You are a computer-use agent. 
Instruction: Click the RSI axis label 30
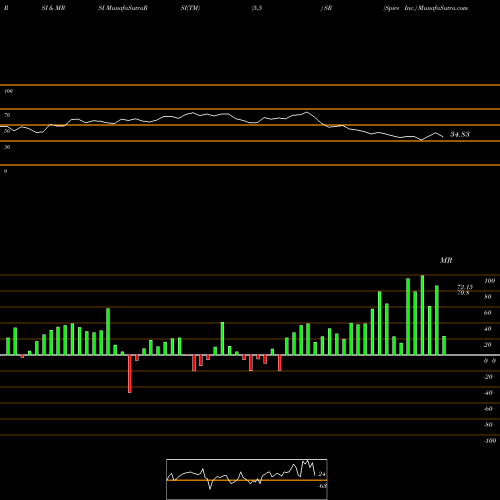click(x=7, y=147)
